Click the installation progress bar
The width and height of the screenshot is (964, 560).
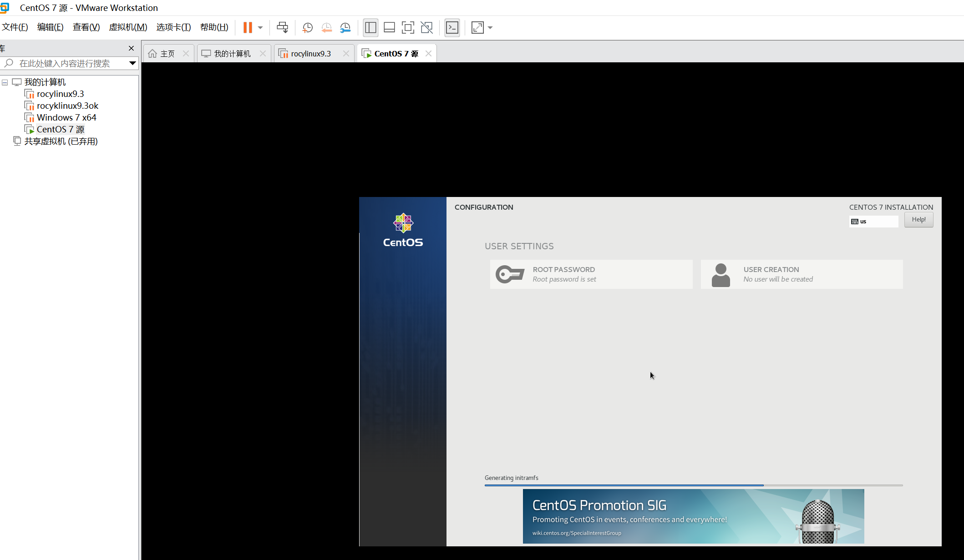pos(694,485)
